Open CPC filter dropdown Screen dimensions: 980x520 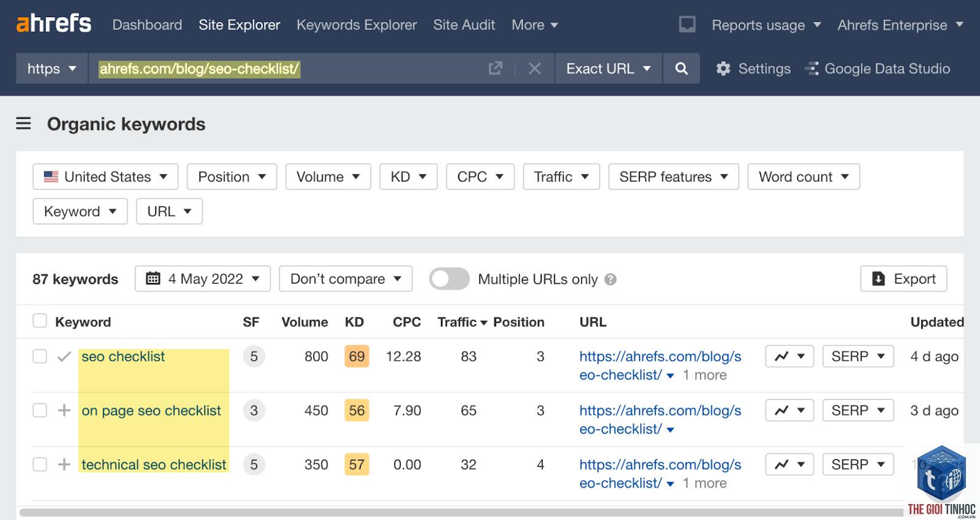(x=480, y=176)
